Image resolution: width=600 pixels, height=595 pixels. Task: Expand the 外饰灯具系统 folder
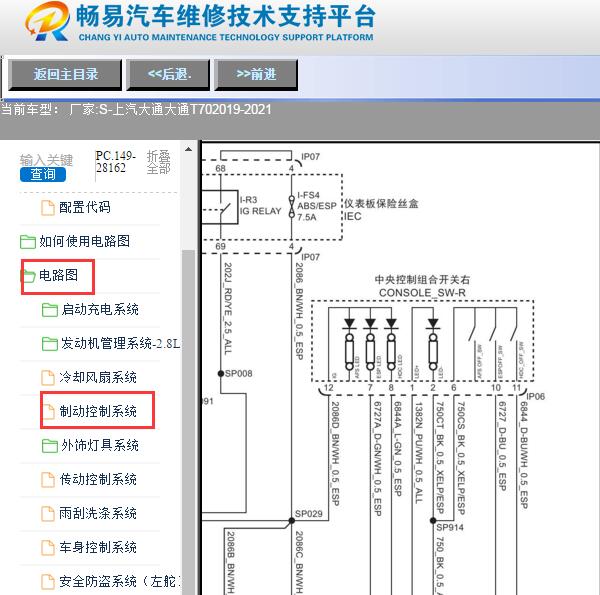(x=100, y=445)
